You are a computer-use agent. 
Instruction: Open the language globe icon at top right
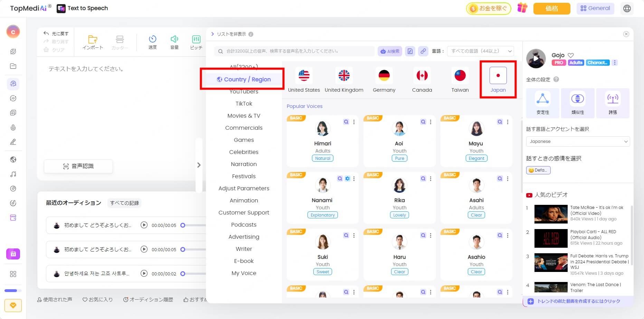click(x=627, y=8)
